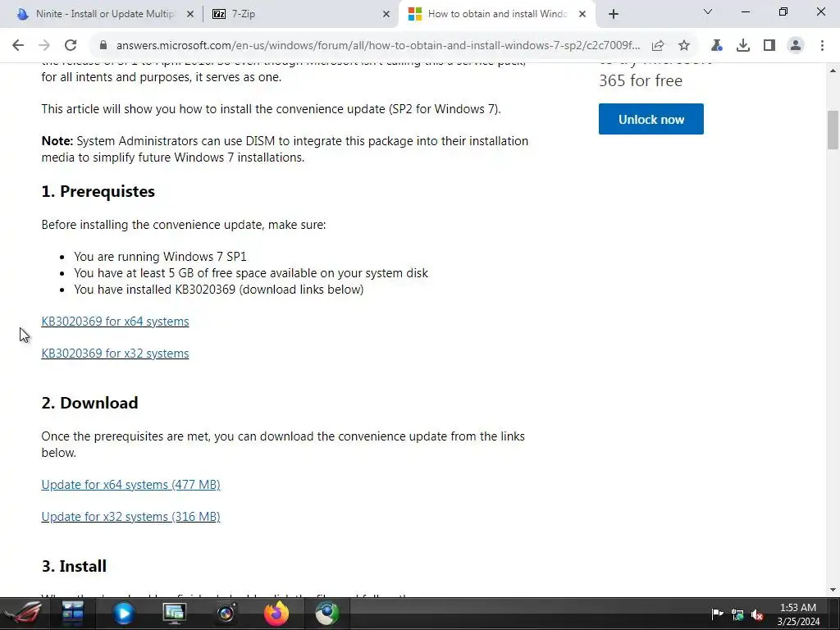This screenshot has width=840, height=630.
Task: Click the scrollbar up arrow
Action: coord(833,71)
